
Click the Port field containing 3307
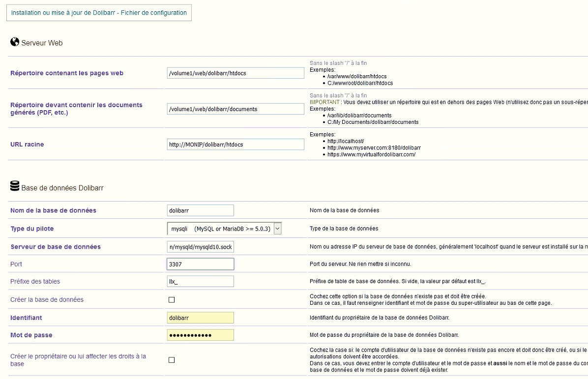(x=200, y=264)
